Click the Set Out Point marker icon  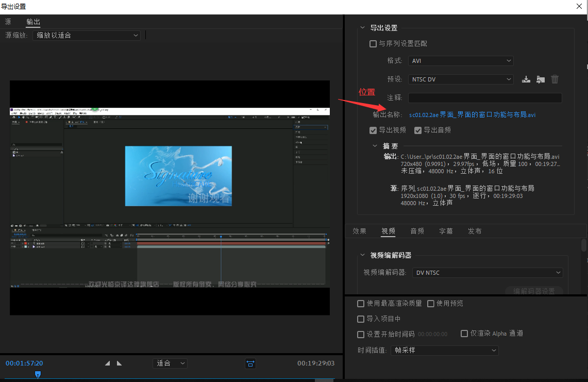tap(119, 363)
